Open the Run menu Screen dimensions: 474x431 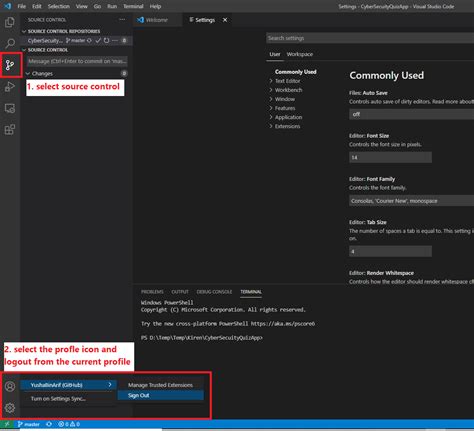click(112, 6)
